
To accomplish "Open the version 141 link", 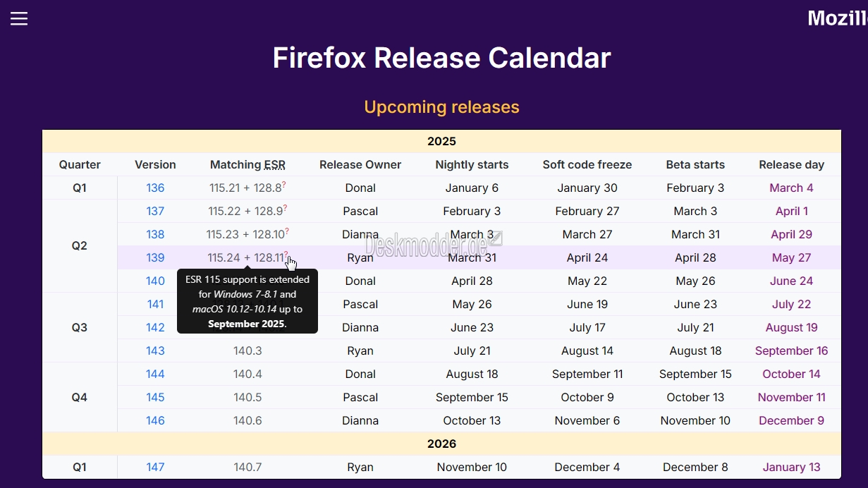I will tap(155, 304).
